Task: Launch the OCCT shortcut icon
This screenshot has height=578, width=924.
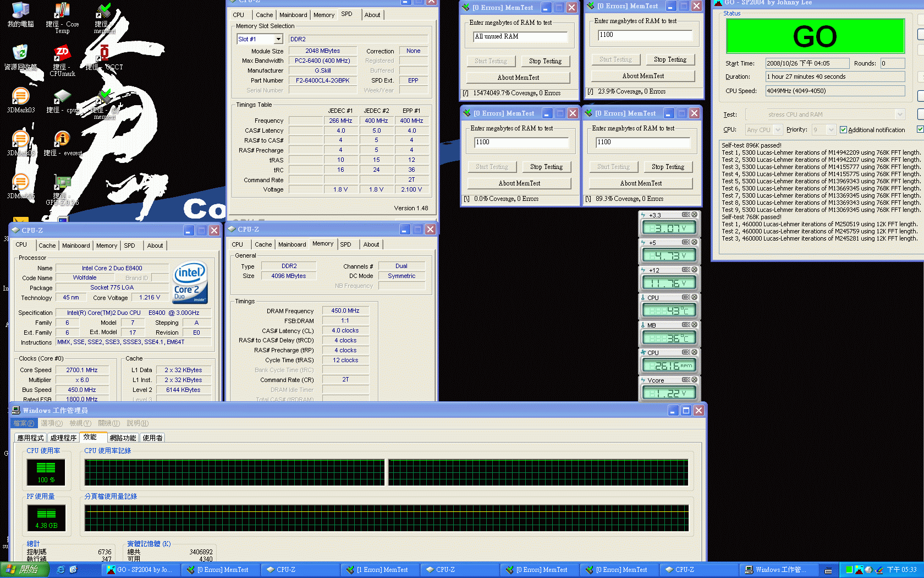Action: tap(104, 57)
